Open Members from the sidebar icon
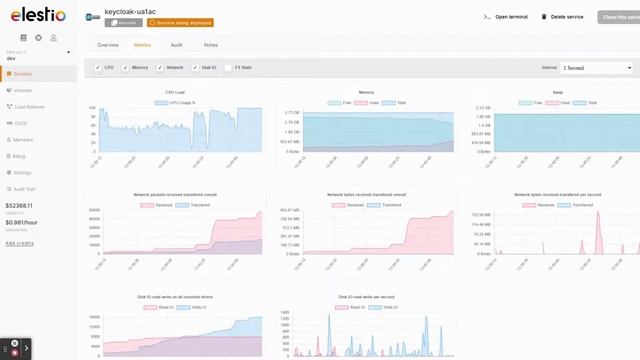640x360 pixels. click(x=9, y=140)
